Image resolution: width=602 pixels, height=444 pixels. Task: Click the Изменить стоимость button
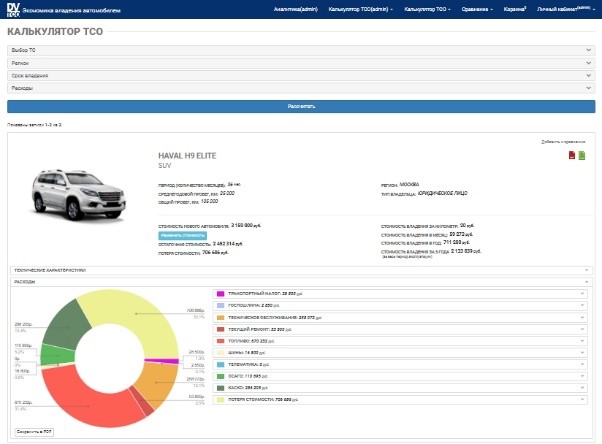tap(181, 234)
